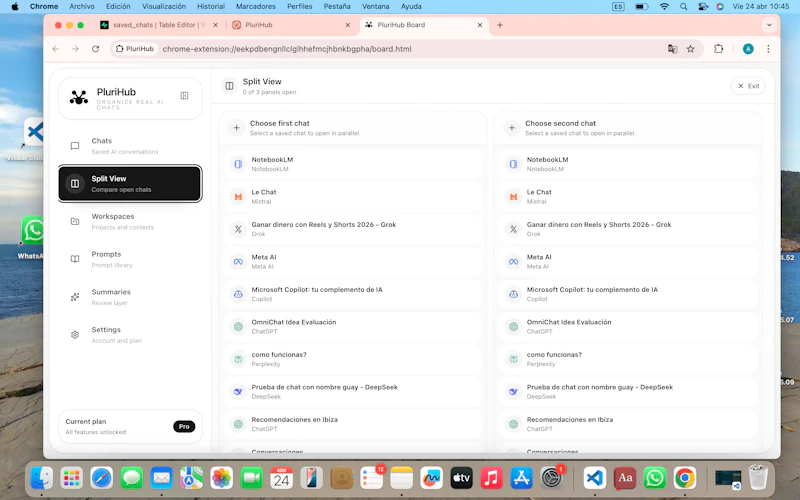
Task: Select Microsoft Copilot in second chat list
Action: [x=628, y=294]
